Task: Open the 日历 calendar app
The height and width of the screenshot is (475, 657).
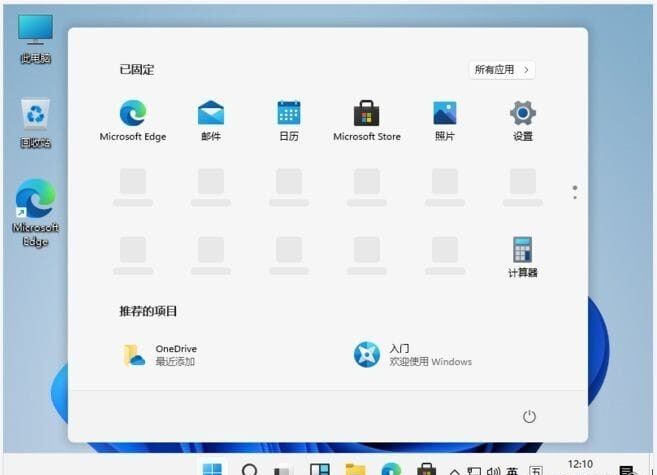Action: click(289, 121)
